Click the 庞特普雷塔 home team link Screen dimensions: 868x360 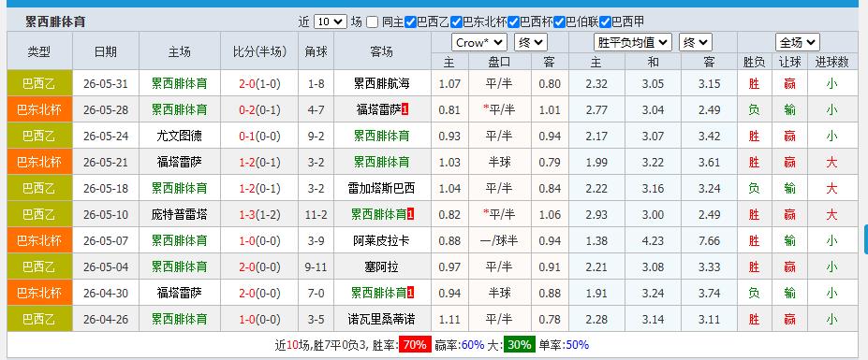click(x=180, y=214)
